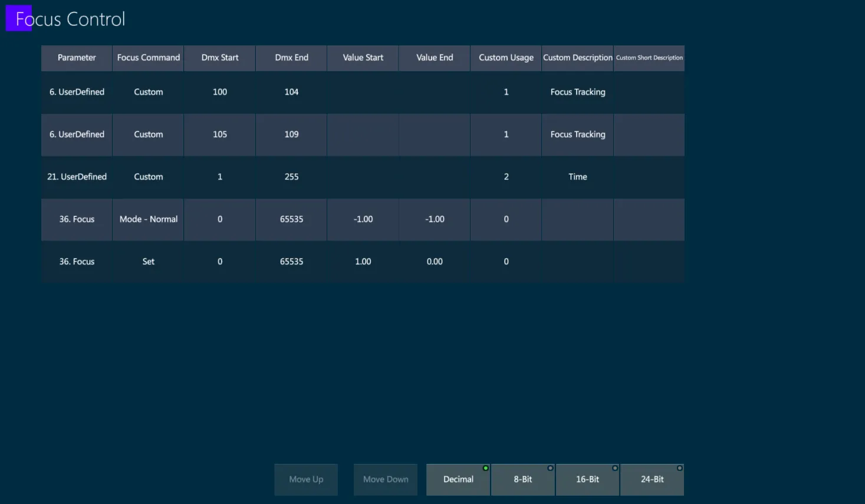Click Dmx Start value 1 in the Time row

[220, 177]
